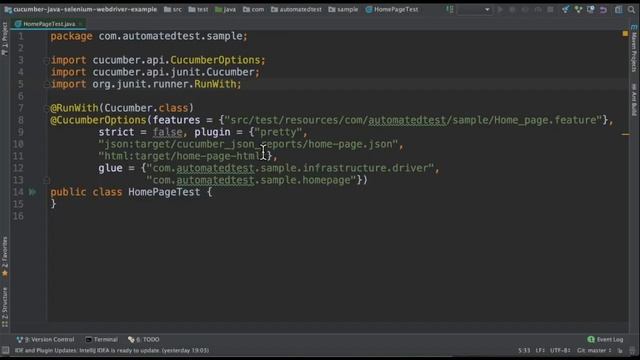This screenshot has height=360, width=640.
Task: Toggle the fold marker at line 13
Action: [46, 180]
